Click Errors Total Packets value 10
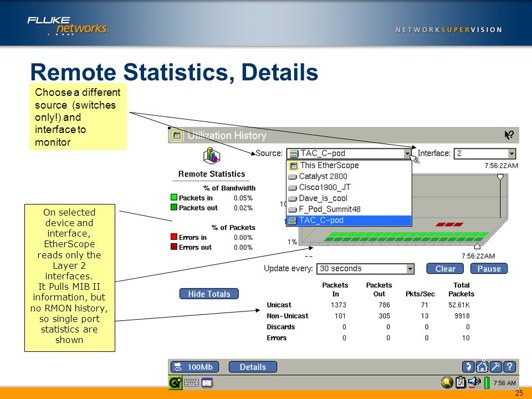Screen dimensions: 532x399 pos(465,338)
